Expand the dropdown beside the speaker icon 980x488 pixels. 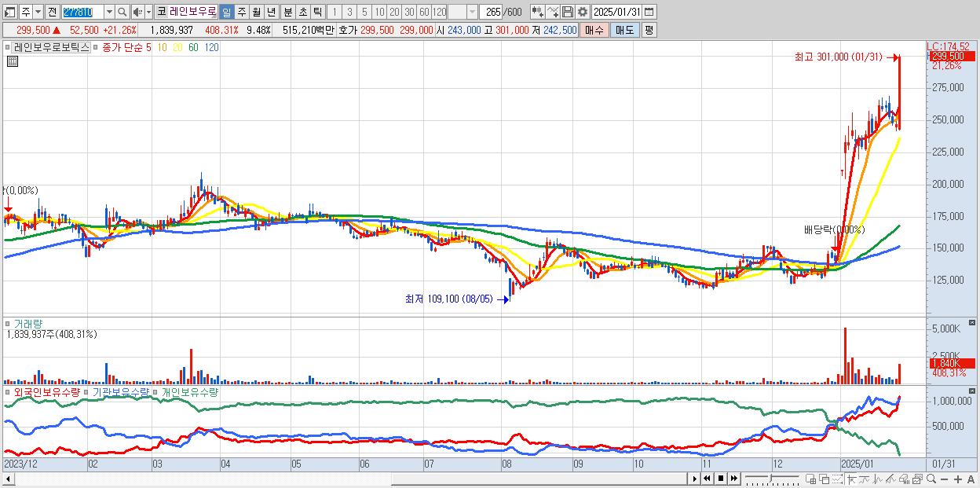pos(148,12)
